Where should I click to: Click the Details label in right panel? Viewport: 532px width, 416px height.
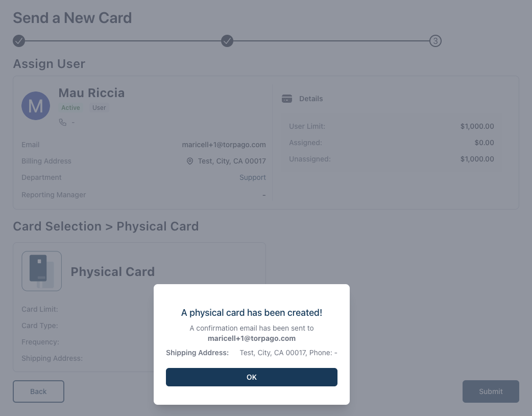[x=311, y=99]
